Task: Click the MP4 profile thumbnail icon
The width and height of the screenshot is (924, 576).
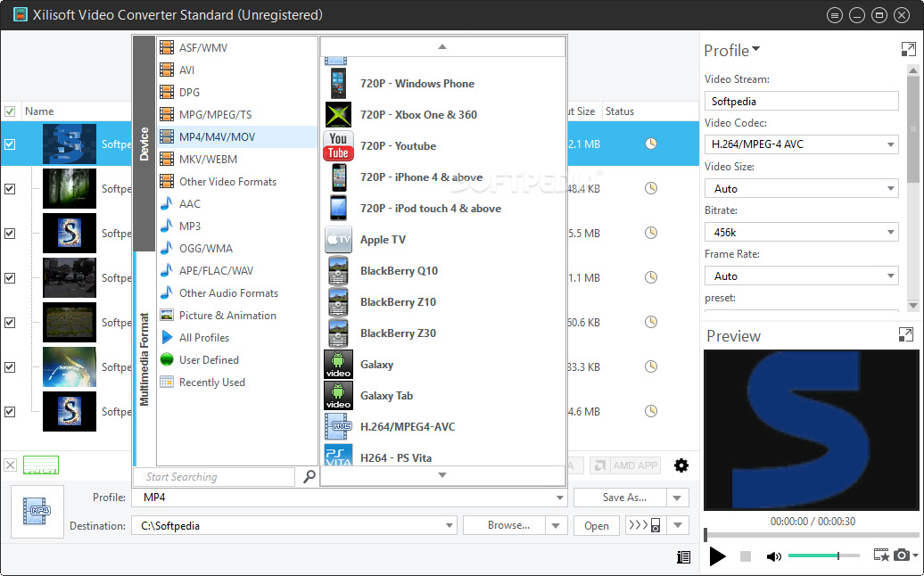Action: 37,511
